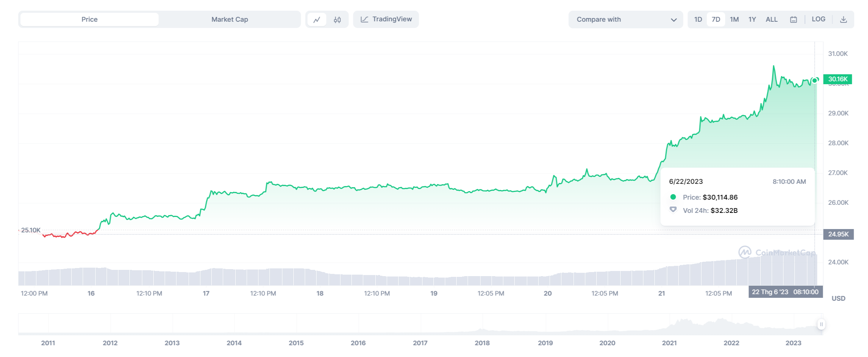The image size is (868, 357).
Task: Click the 25.10K starting price label
Action: (x=31, y=230)
